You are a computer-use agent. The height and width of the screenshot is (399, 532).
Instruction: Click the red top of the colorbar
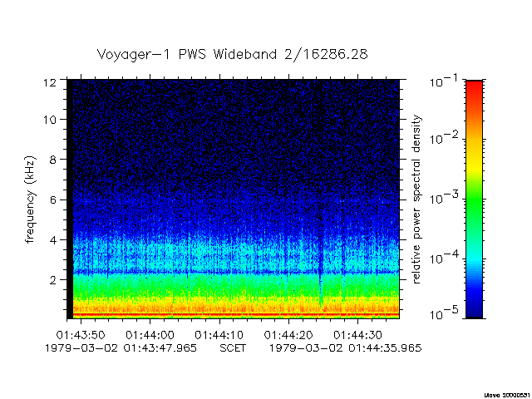tap(475, 90)
